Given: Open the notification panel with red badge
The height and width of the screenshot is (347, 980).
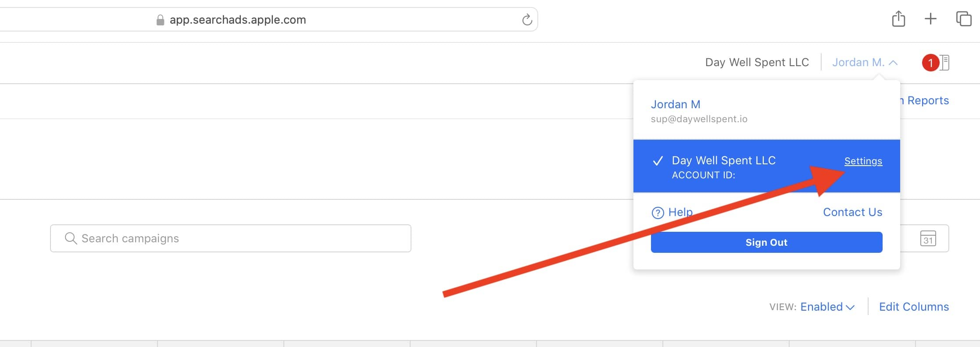Looking at the screenshot, I should 936,63.
